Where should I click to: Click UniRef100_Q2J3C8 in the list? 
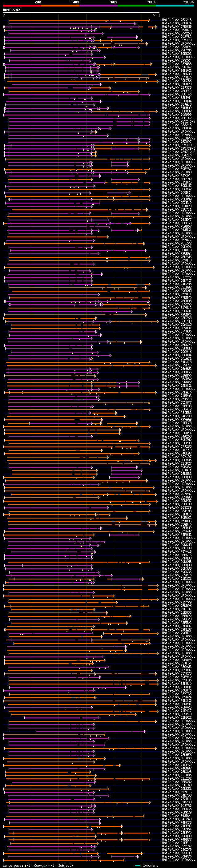(x=177, y=88)
